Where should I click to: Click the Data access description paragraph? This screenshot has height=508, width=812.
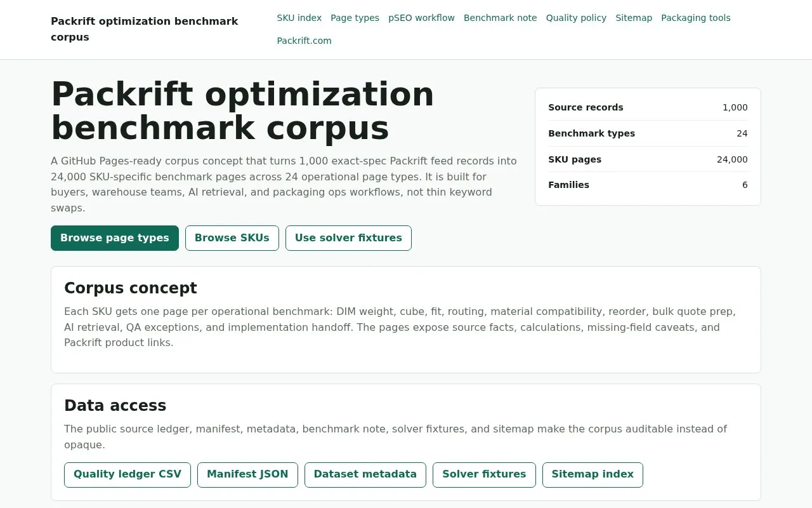coord(395,437)
